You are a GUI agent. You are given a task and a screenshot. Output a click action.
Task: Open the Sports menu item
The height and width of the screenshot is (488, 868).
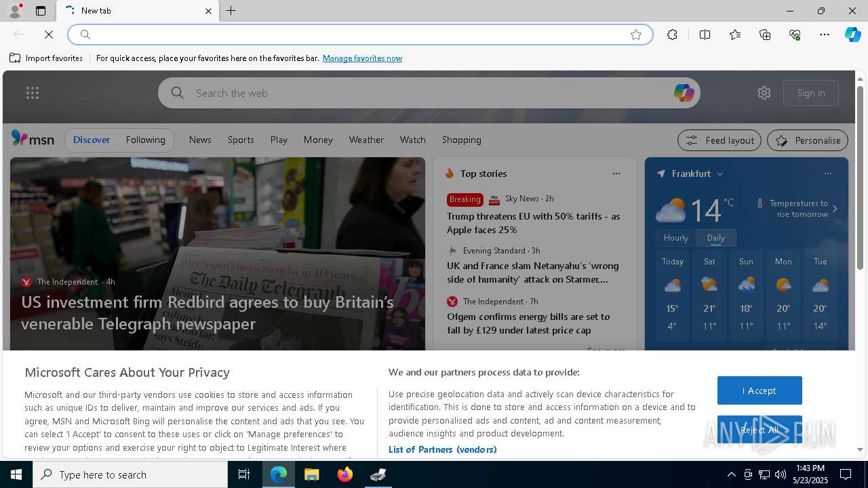click(241, 140)
